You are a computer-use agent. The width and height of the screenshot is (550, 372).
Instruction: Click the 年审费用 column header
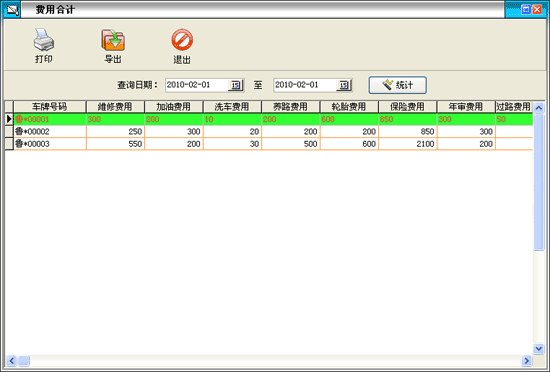[x=466, y=107]
